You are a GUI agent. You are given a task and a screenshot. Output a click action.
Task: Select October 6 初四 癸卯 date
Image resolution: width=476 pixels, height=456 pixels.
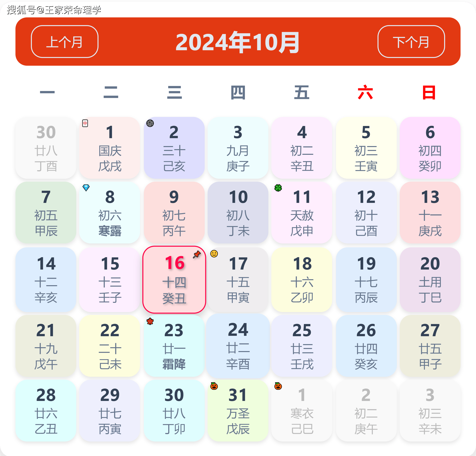(x=430, y=148)
